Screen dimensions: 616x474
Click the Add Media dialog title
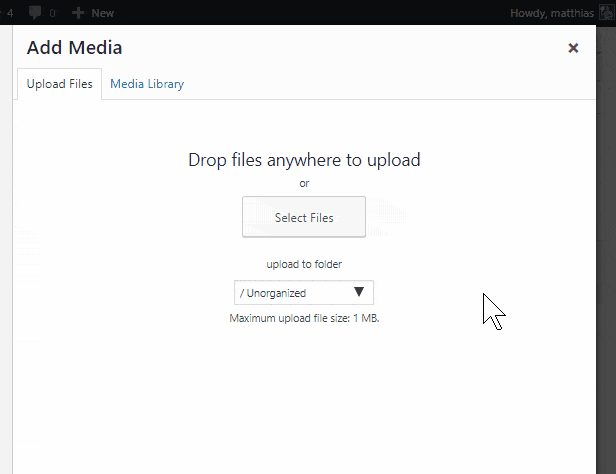pyautogui.click(x=74, y=48)
